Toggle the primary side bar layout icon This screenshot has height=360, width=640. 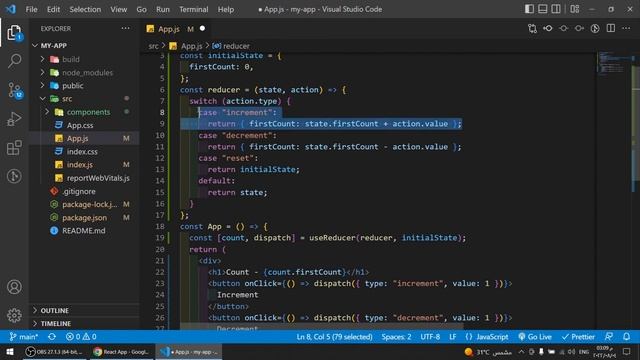(x=529, y=9)
